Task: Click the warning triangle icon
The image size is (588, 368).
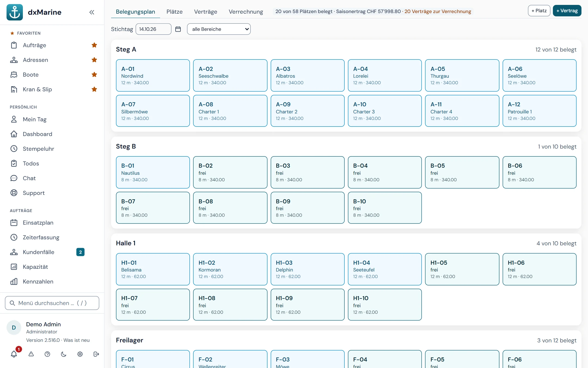Action: point(31,354)
